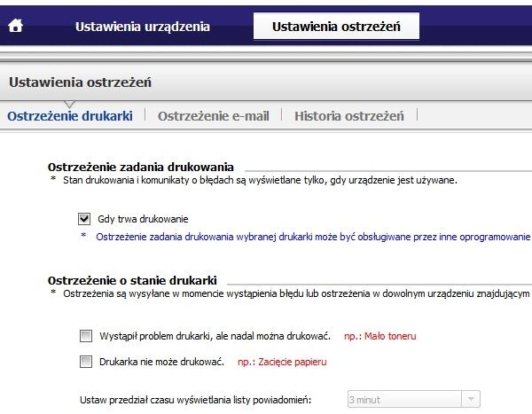
Task: View the Historia ostrzeżeń sub-tab
Action: pos(349,116)
